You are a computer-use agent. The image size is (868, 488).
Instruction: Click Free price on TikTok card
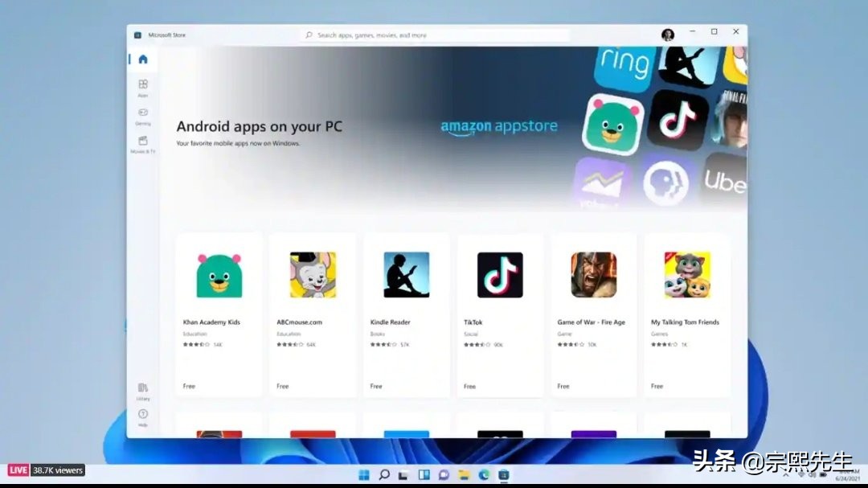[469, 386]
